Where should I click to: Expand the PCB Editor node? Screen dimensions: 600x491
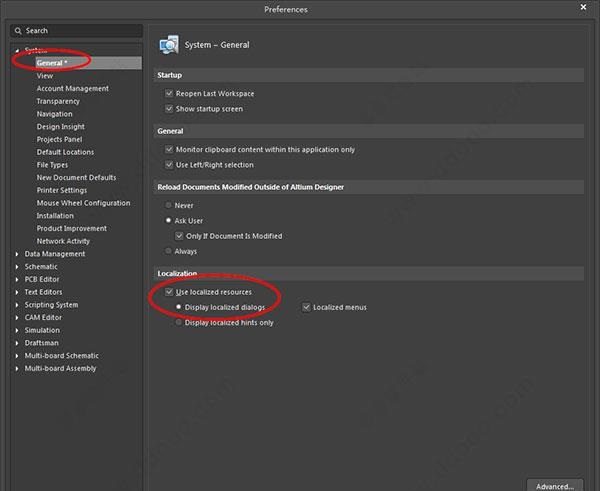click(x=17, y=279)
